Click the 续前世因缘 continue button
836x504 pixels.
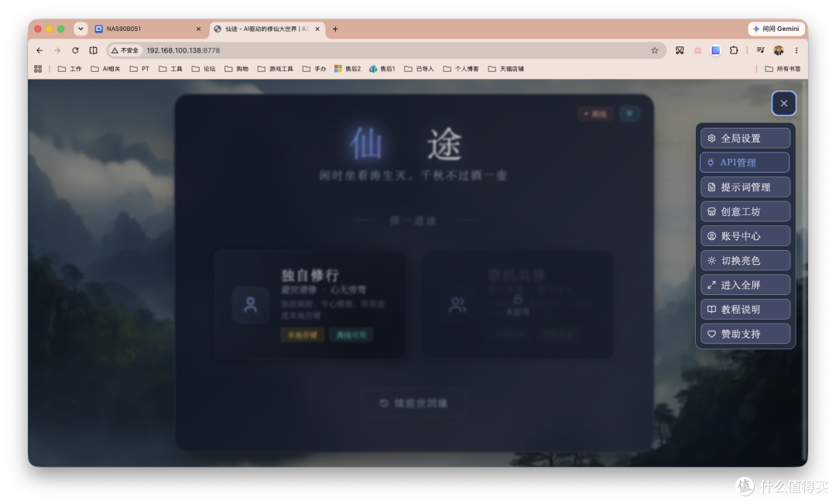(x=414, y=403)
